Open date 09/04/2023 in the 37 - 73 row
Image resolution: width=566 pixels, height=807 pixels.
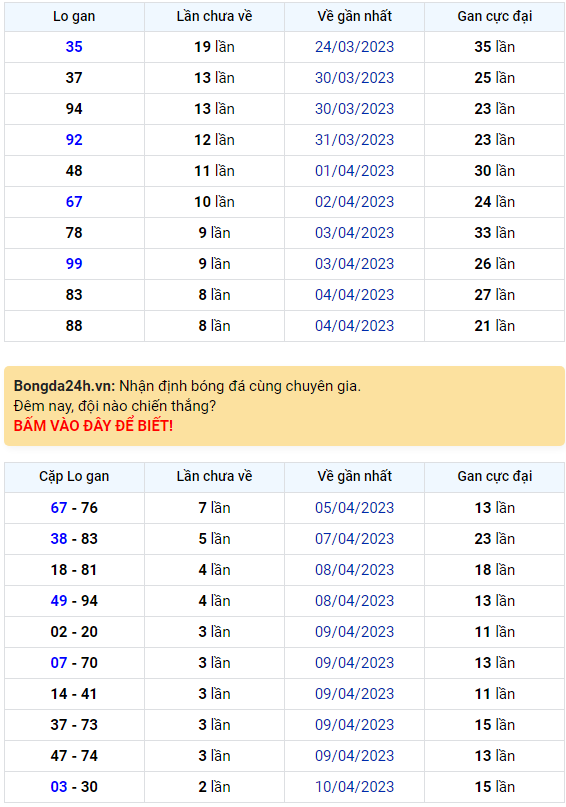(355, 725)
